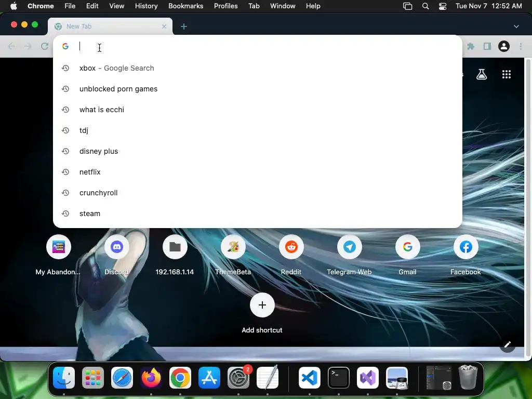Open the 192.168.1.14 shortcut
The height and width of the screenshot is (399, 532).
pyautogui.click(x=175, y=255)
